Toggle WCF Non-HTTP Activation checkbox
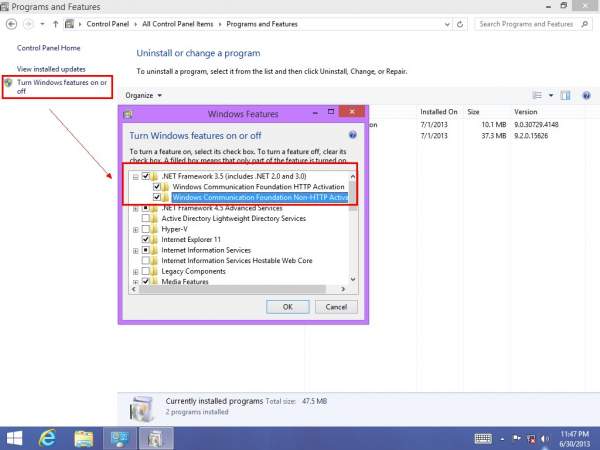 pos(157,197)
